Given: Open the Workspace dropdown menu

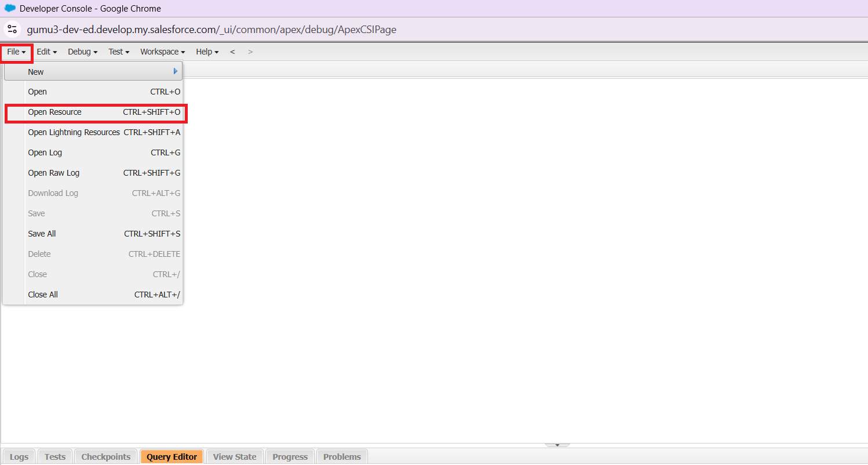Looking at the screenshot, I should (x=162, y=52).
